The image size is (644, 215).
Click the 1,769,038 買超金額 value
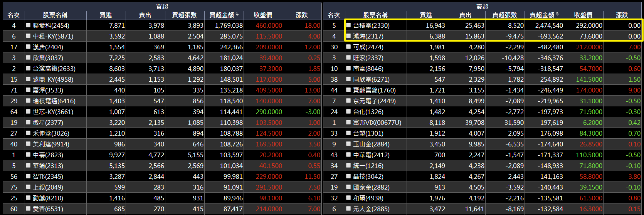pos(229,25)
